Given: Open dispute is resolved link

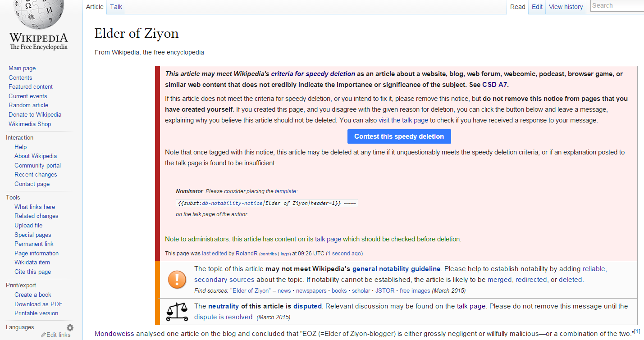Looking at the screenshot, I should tap(224, 317).
